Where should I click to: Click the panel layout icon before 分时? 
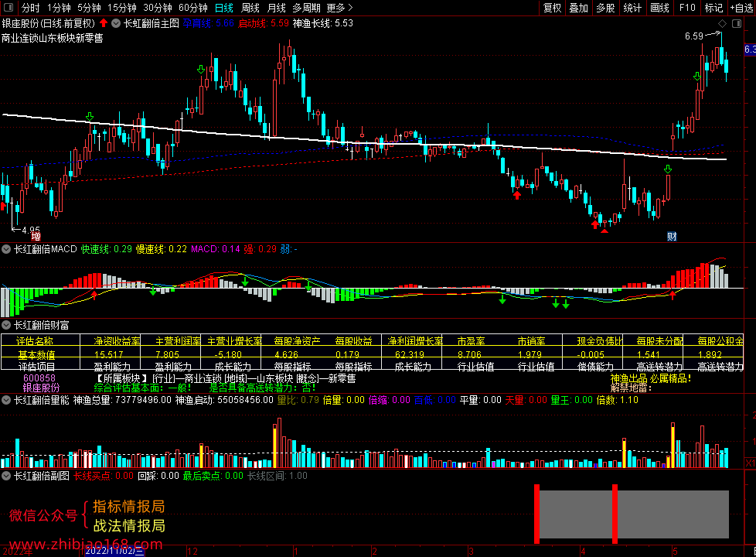(x=9, y=7)
